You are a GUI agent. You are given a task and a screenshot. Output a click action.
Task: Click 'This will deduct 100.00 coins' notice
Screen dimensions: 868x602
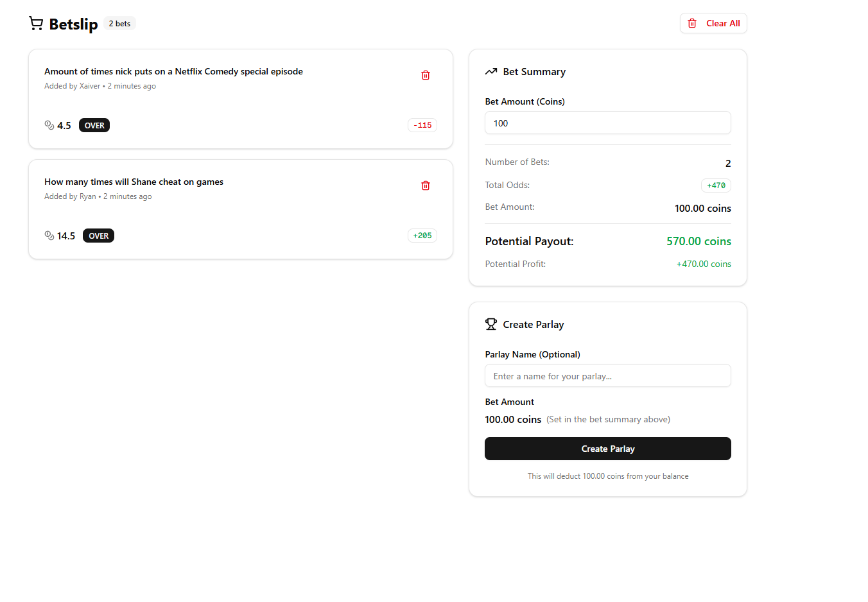coord(607,476)
